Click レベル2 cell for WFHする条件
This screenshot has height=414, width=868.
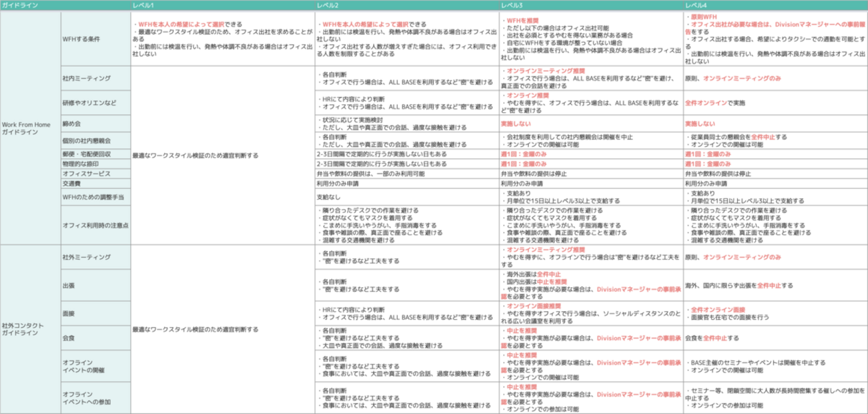pos(407,38)
